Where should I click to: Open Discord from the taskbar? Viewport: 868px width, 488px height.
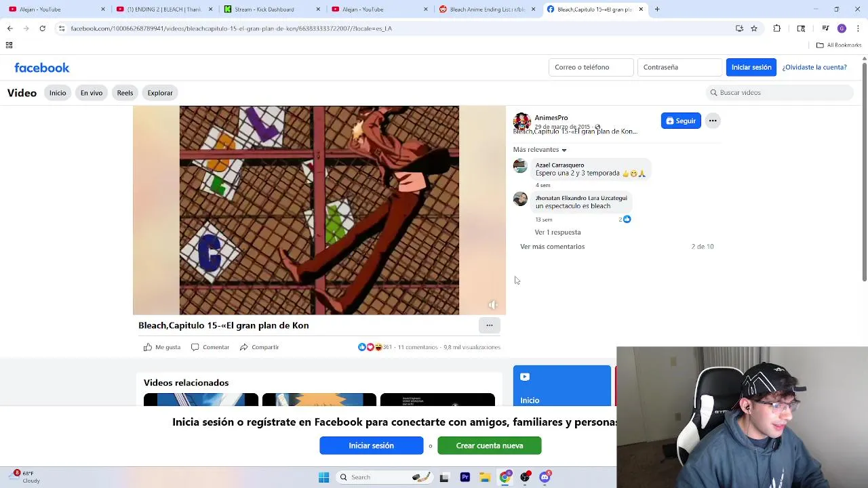[x=545, y=477]
